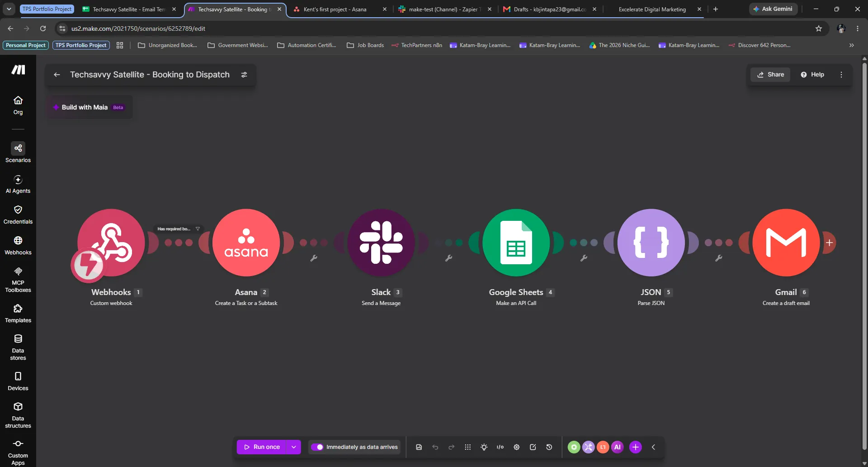
Task: Open scenario inputs and outputs (I/O)
Action: click(500, 447)
